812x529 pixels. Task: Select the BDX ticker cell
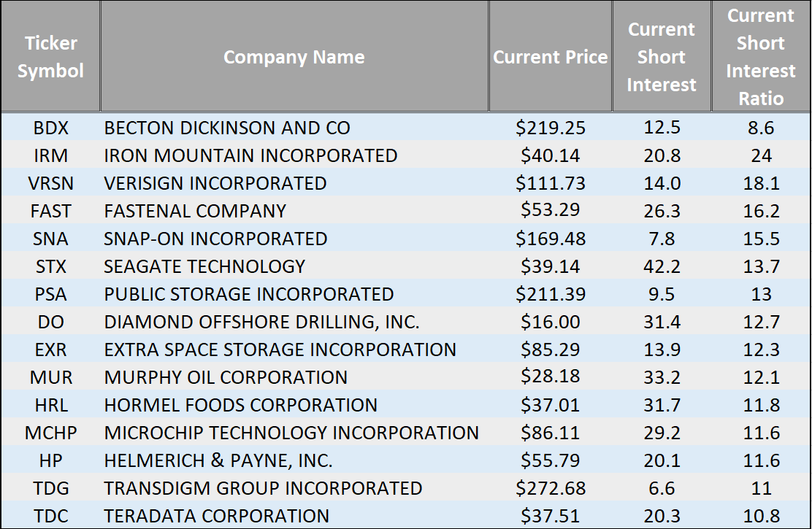(x=50, y=128)
